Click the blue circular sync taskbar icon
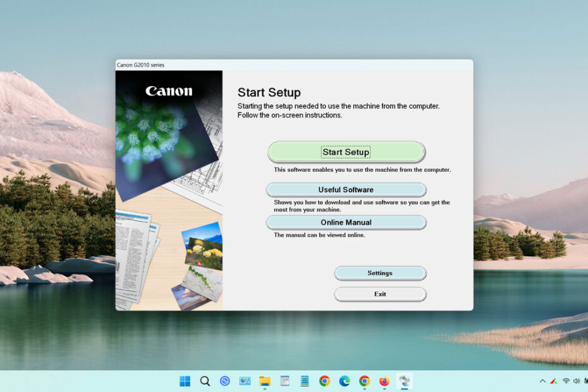 click(224, 381)
